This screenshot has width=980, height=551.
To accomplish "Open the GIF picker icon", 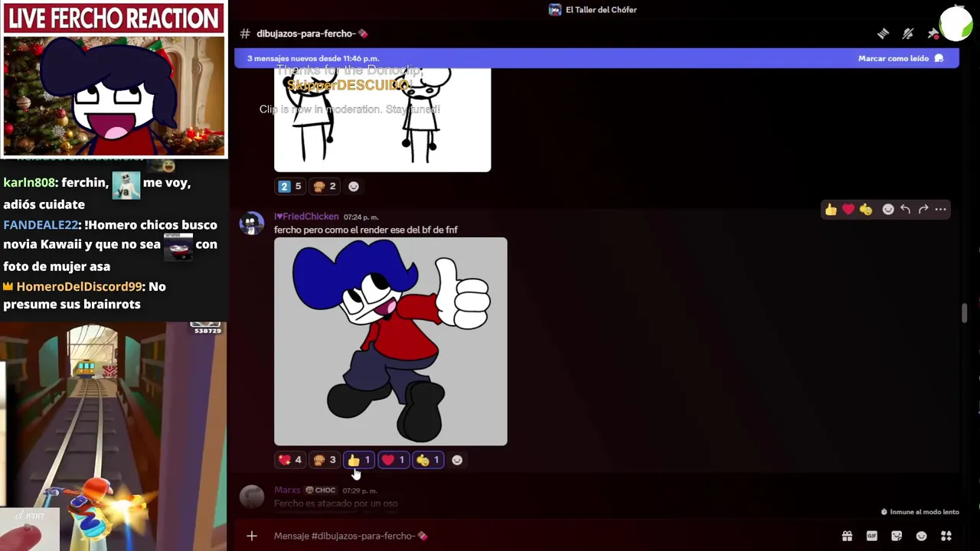I will coord(871,536).
